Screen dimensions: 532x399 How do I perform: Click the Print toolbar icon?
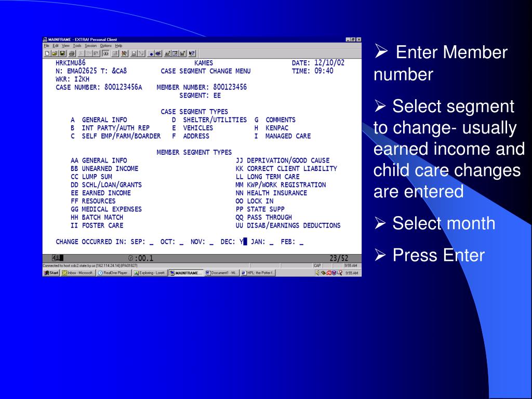72,54
